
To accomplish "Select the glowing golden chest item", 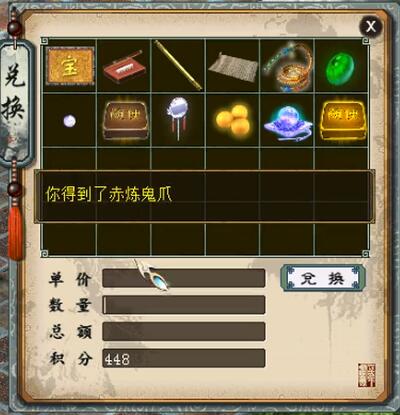I will (x=343, y=120).
